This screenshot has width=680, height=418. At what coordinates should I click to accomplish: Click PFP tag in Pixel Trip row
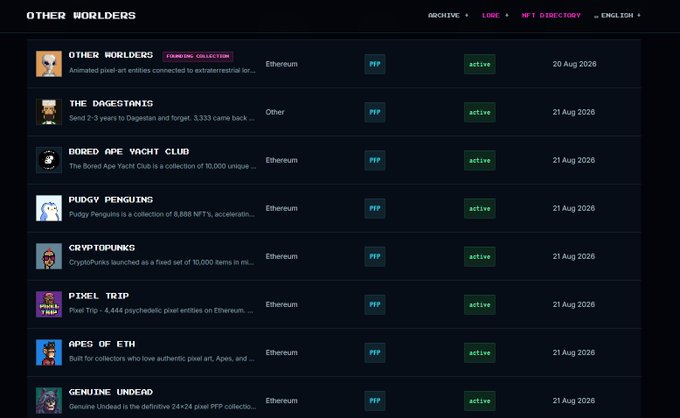pyautogui.click(x=375, y=305)
